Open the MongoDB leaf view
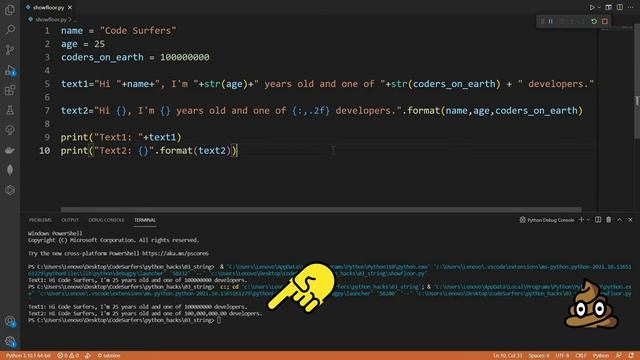This screenshot has width=640, height=360. click(x=10, y=170)
